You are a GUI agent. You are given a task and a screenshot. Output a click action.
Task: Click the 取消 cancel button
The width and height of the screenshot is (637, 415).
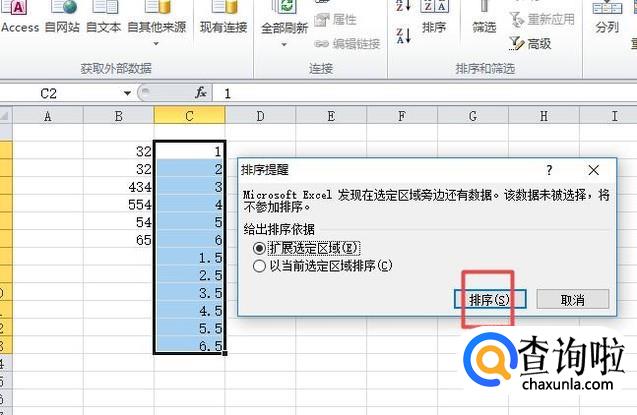click(x=572, y=299)
